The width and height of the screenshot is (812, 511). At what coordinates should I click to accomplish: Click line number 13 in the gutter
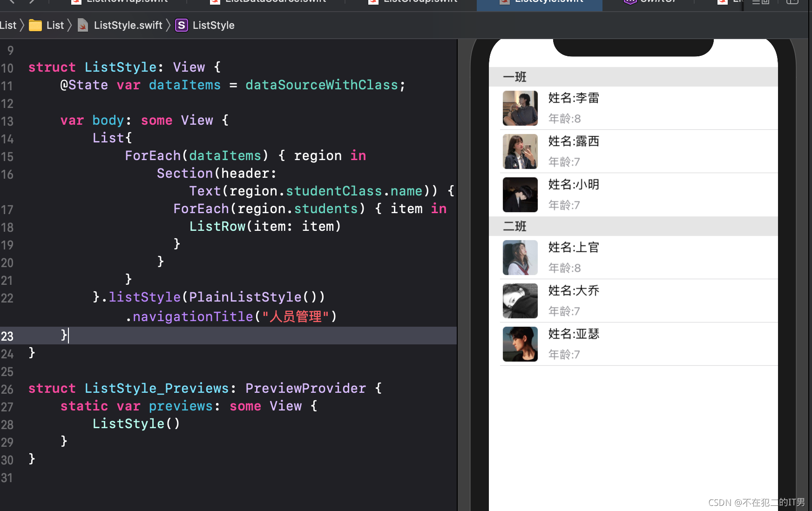[x=7, y=121]
